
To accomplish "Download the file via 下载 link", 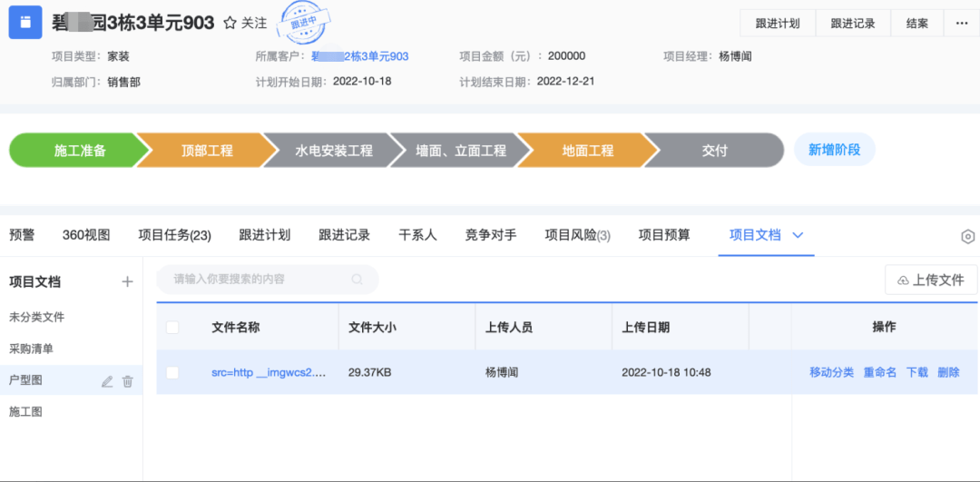I will tap(916, 372).
